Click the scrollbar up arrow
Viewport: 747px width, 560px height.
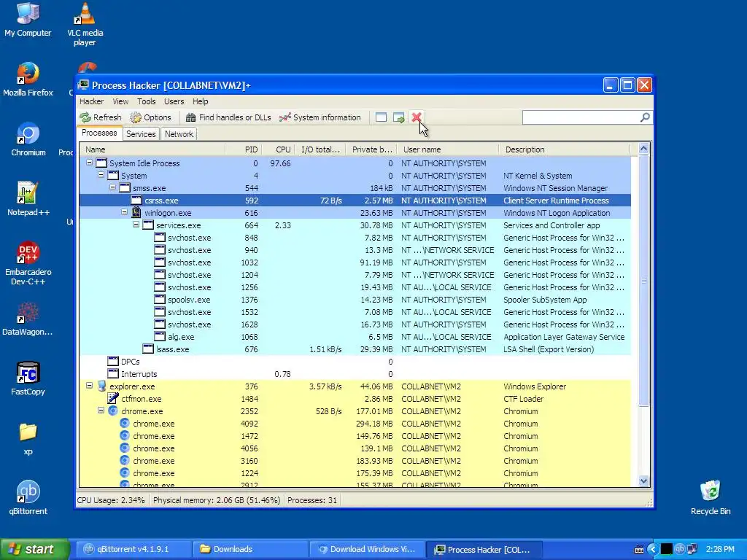click(643, 149)
